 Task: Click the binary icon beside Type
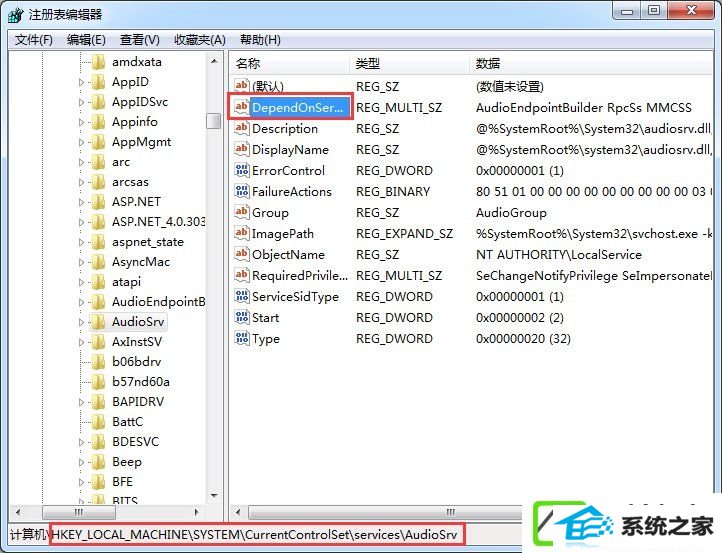(242, 338)
